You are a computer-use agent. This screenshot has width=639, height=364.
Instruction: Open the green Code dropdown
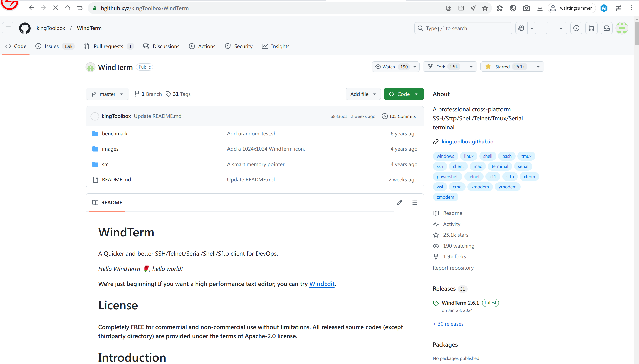(x=404, y=94)
